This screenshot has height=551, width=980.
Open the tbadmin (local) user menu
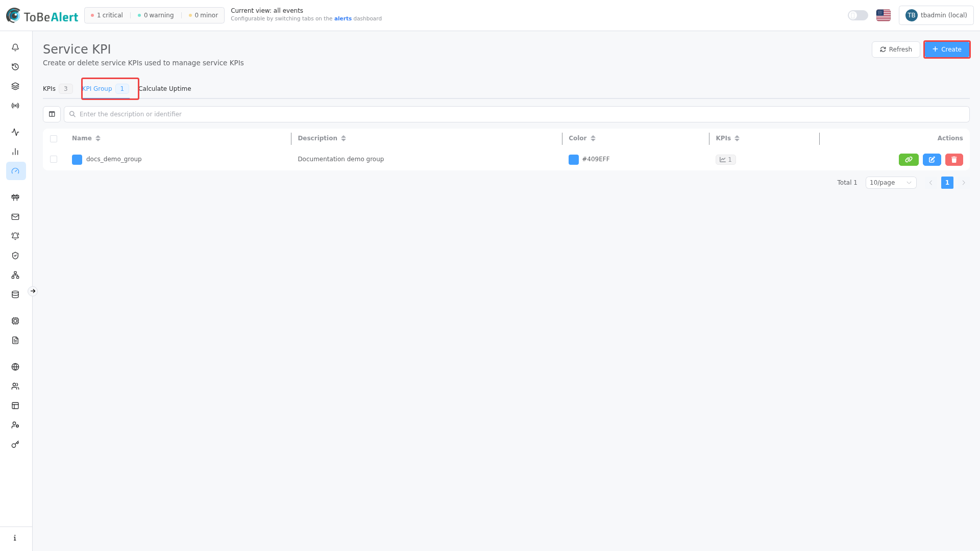(x=936, y=15)
